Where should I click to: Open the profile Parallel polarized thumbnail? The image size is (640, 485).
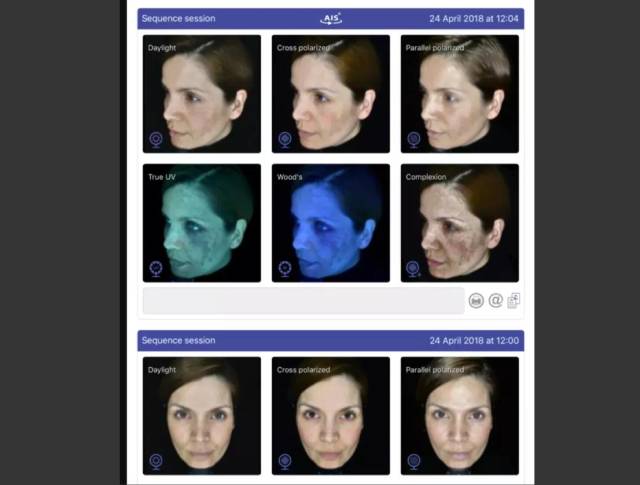point(459,93)
